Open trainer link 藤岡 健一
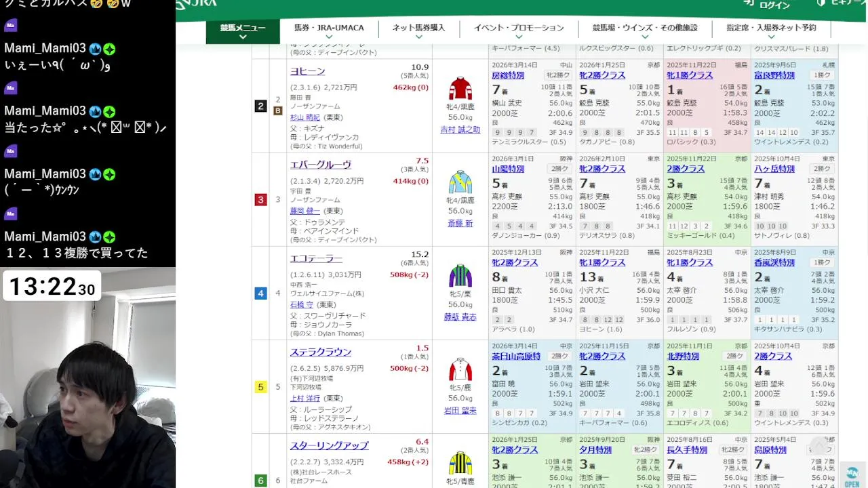Viewport: 868px width, 488px height. [305, 211]
